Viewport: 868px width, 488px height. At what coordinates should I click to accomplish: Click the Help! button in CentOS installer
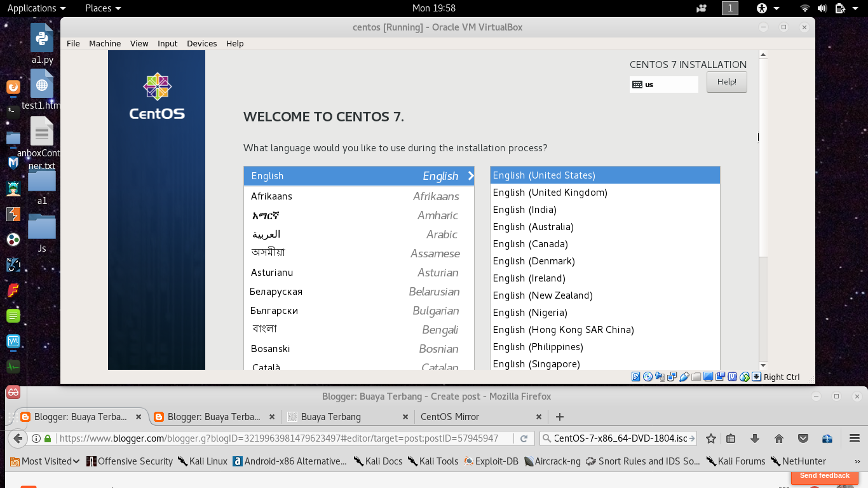click(727, 82)
